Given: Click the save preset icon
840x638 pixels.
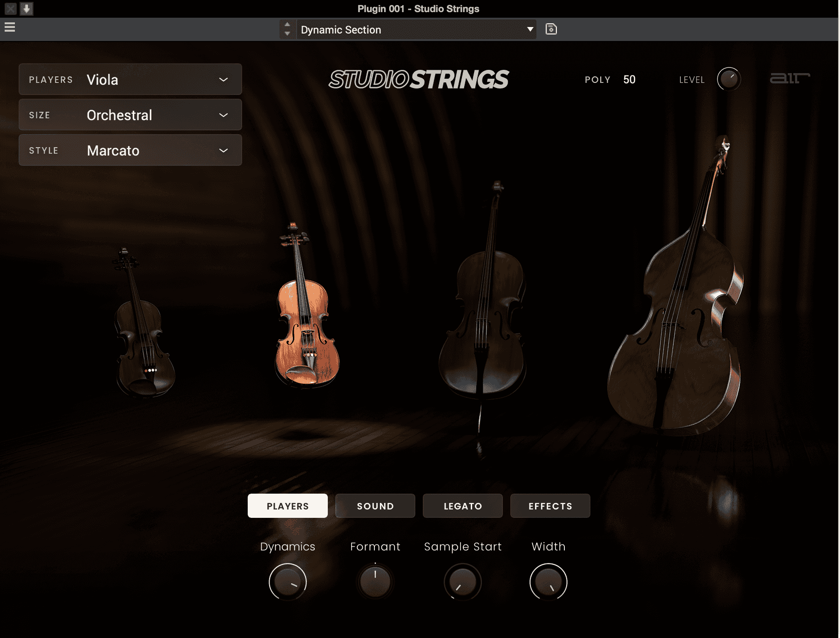Looking at the screenshot, I should 551,29.
